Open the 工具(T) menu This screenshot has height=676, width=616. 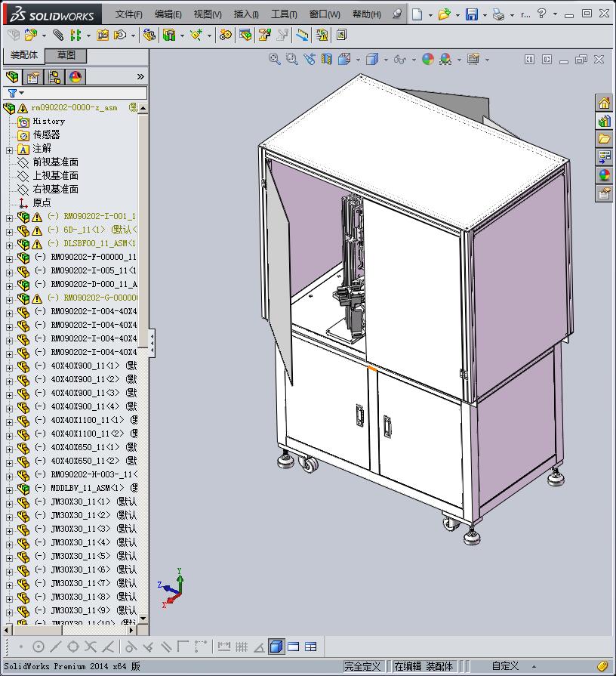tap(284, 14)
